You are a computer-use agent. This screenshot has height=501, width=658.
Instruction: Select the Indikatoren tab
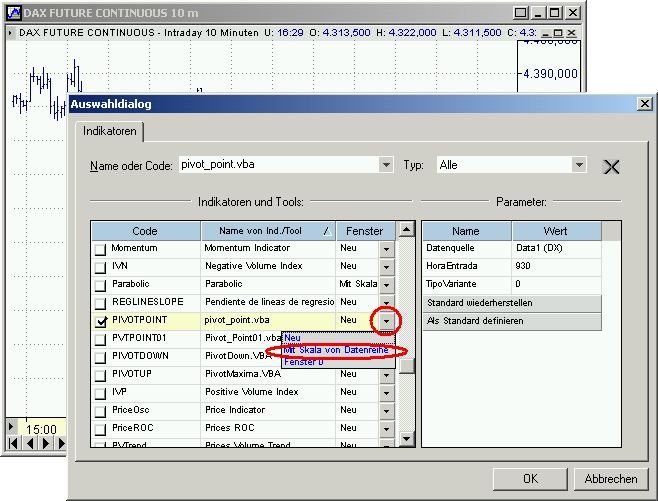[x=110, y=131]
